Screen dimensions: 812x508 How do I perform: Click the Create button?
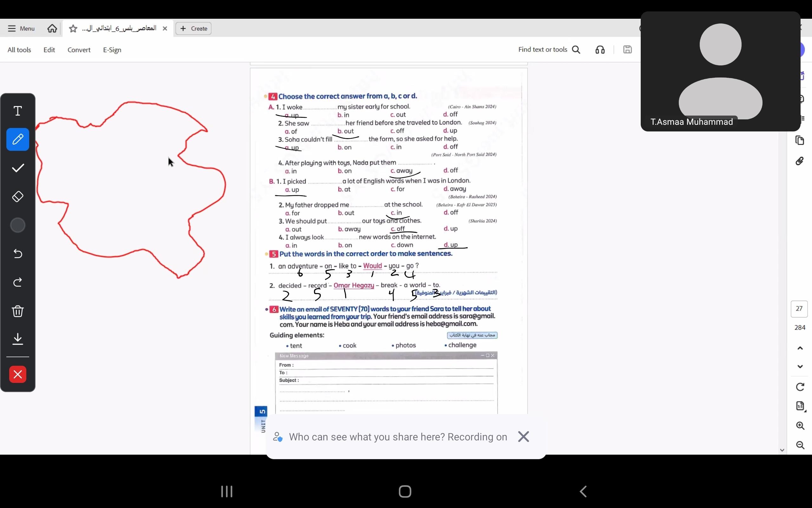pyautogui.click(x=193, y=29)
